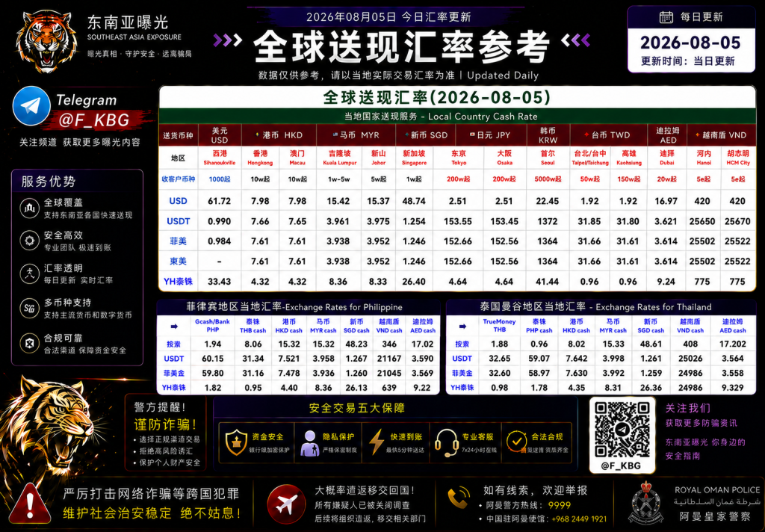Viewport: 765px width, 532px height.
Task: Click the 32.65 USDT TrueMoney rate
Action: coord(500,358)
